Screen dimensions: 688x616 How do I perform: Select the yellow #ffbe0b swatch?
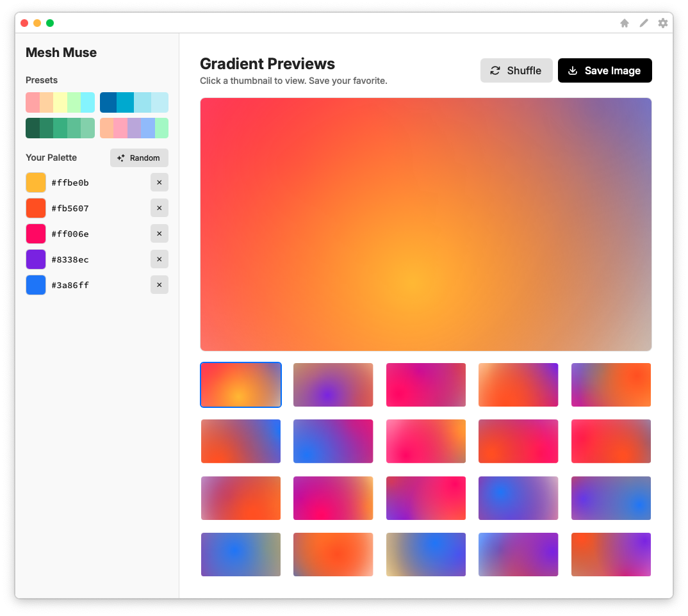[x=36, y=182]
